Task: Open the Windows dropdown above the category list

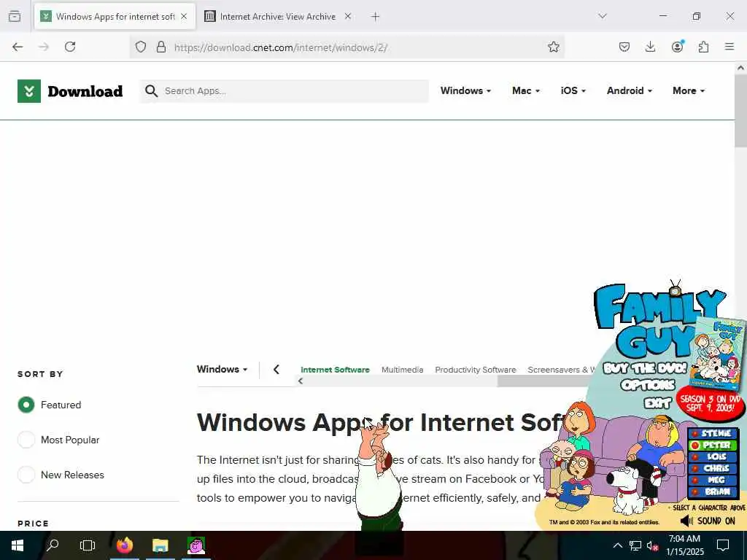Action: tap(222, 369)
